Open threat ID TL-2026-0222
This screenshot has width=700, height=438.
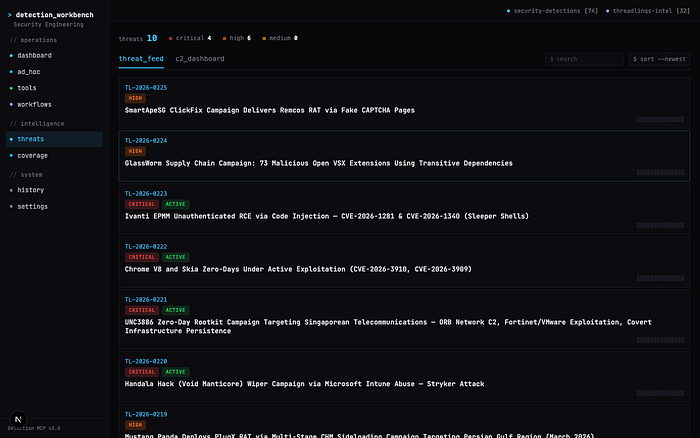click(146, 246)
